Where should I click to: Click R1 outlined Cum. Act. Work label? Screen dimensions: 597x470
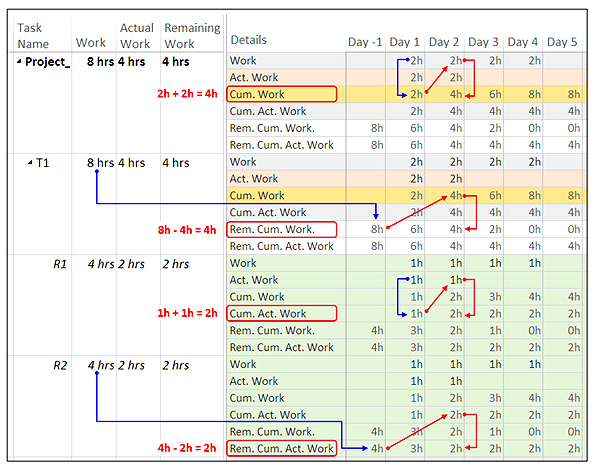coord(282,313)
